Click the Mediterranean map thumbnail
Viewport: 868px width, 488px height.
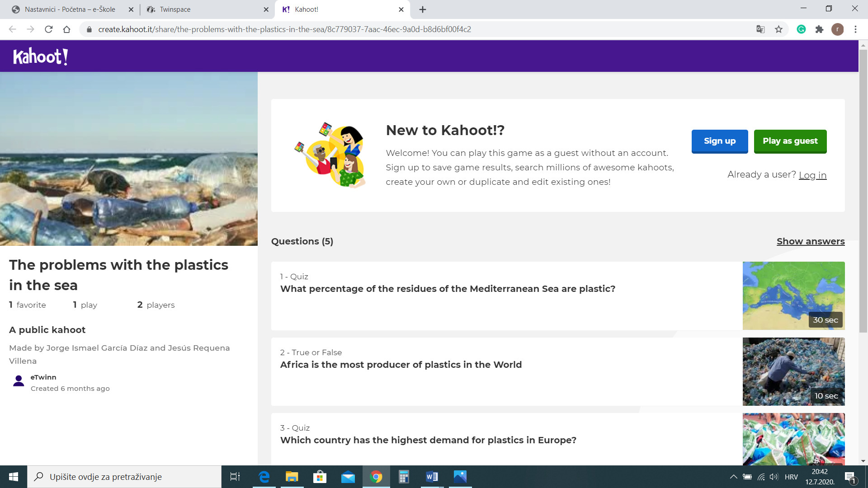pyautogui.click(x=793, y=296)
